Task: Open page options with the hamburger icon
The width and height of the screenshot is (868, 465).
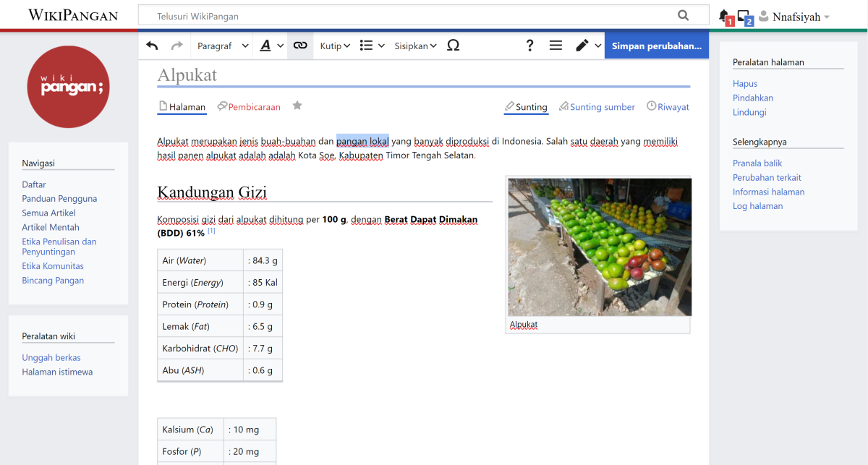Action: 556,45
